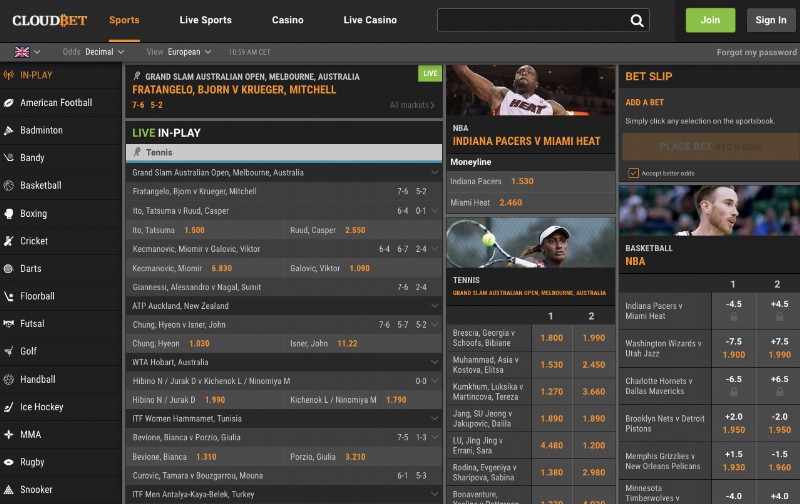Click the MMA icon

coord(9,434)
